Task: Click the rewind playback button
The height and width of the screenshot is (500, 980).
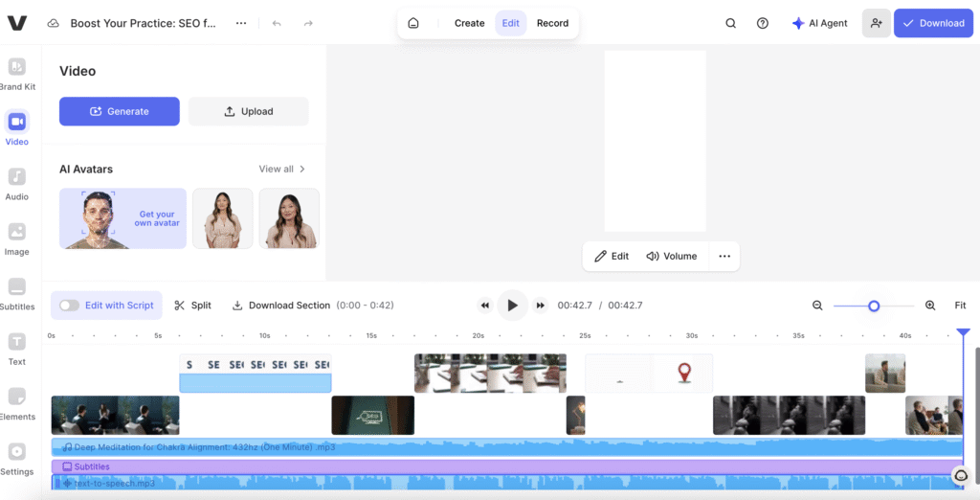Action: point(485,306)
